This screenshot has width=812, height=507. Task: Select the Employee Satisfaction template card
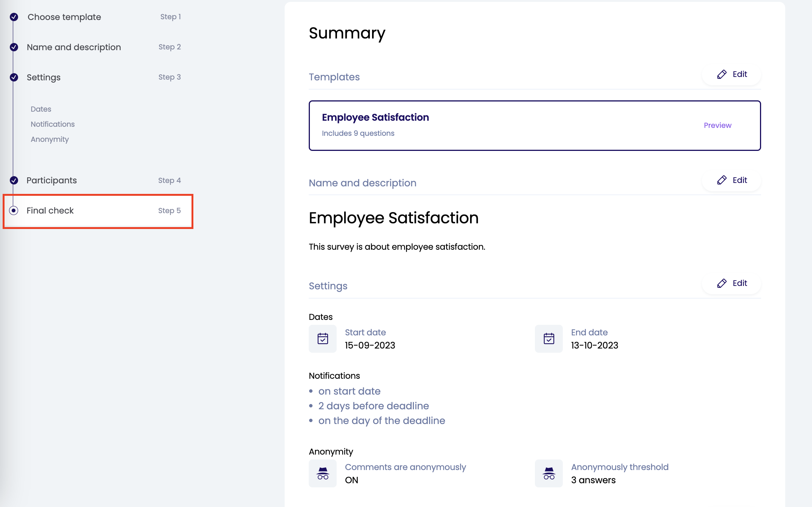click(490, 125)
